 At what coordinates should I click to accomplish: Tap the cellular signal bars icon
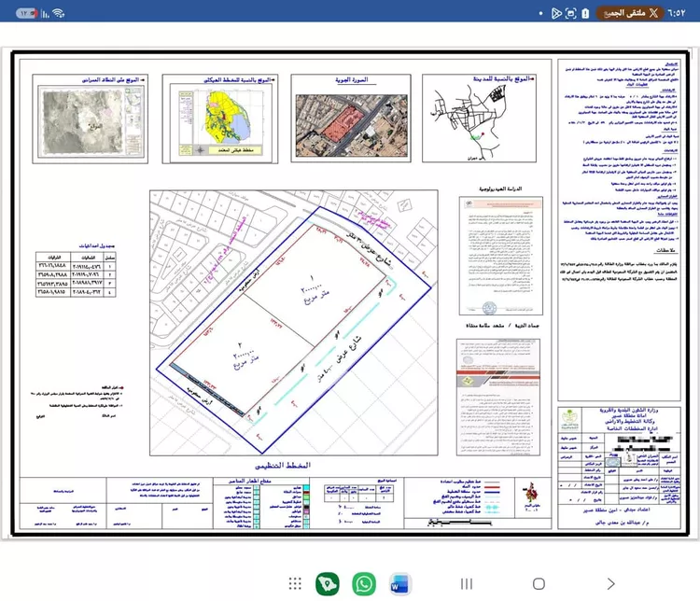(45, 13)
